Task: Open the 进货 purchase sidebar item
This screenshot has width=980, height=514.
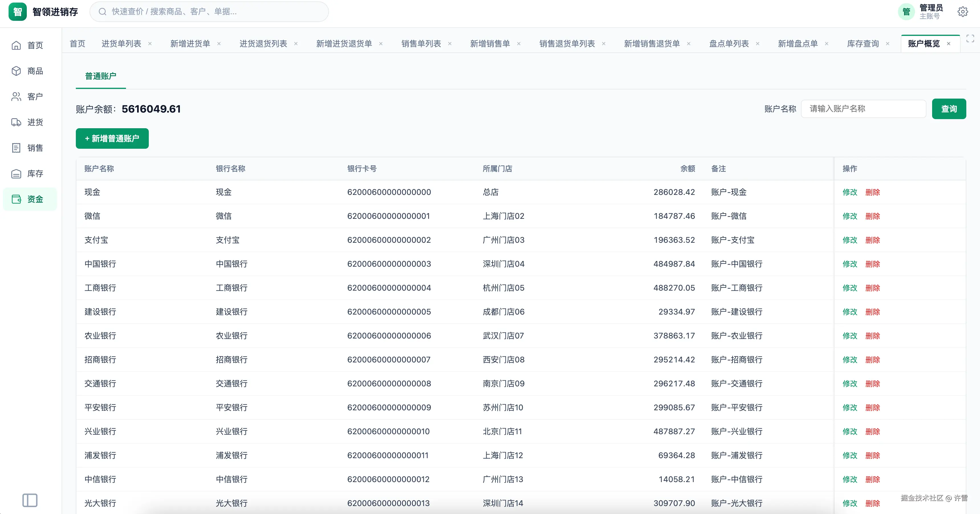Action: coord(30,122)
